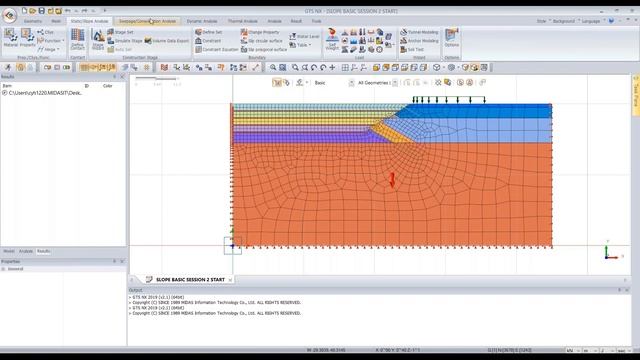
Task: Open the Thermal Analysis tab
Action: click(242, 21)
